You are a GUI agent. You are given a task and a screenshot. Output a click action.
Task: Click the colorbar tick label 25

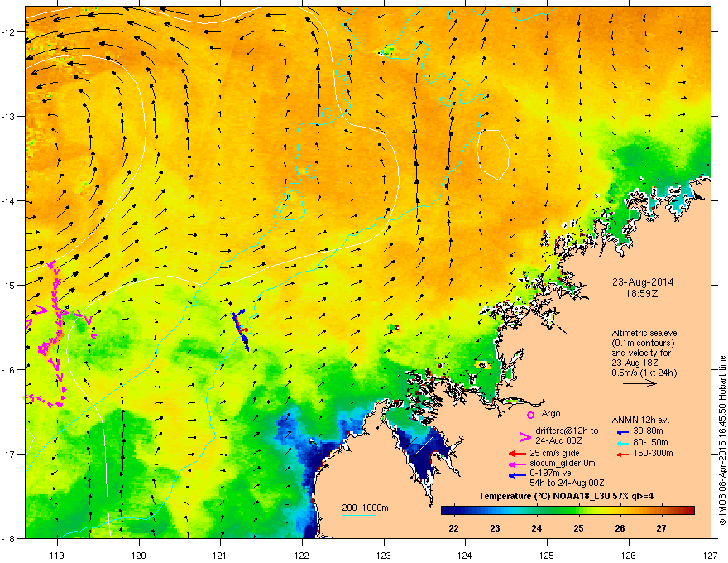[x=578, y=528]
